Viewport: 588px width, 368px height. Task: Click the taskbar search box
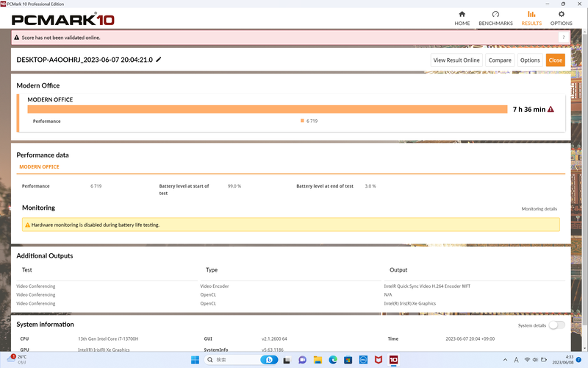click(241, 360)
